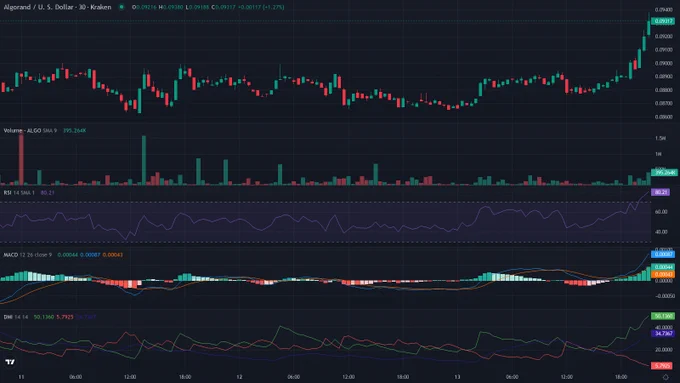The image size is (680, 383).
Task: Click the 20.0000 DMI axis label
Action: 664,350
